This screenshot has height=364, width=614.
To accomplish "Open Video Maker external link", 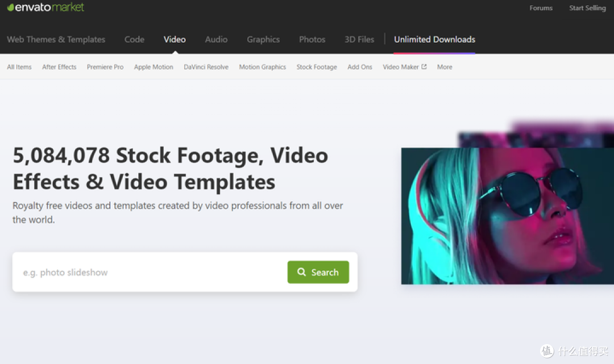I will click(405, 67).
